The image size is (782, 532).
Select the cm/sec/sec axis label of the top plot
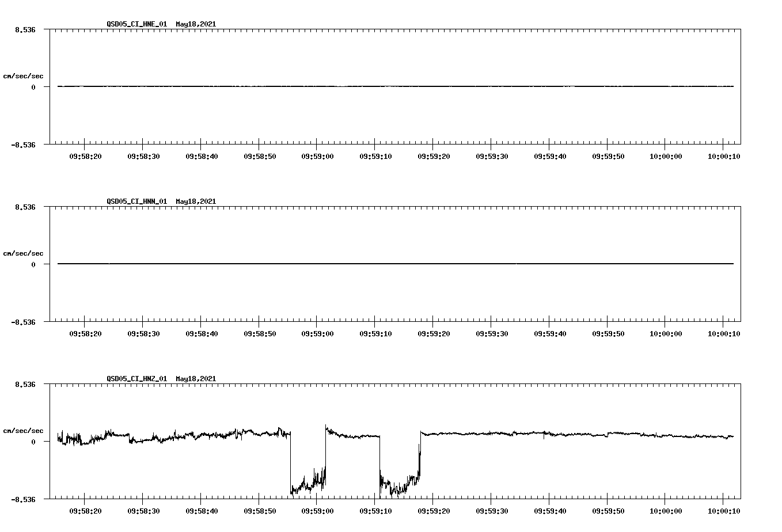[23, 75]
